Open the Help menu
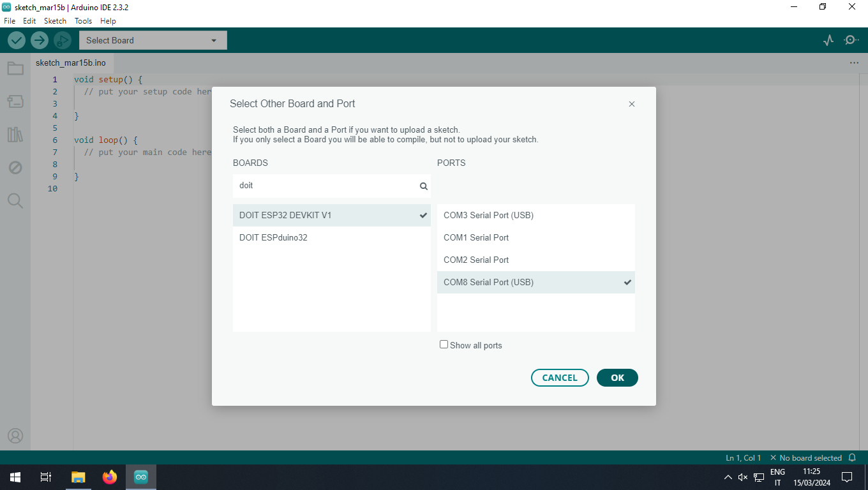The height and width of the screenshot is (490, 868). coord(108,21)
